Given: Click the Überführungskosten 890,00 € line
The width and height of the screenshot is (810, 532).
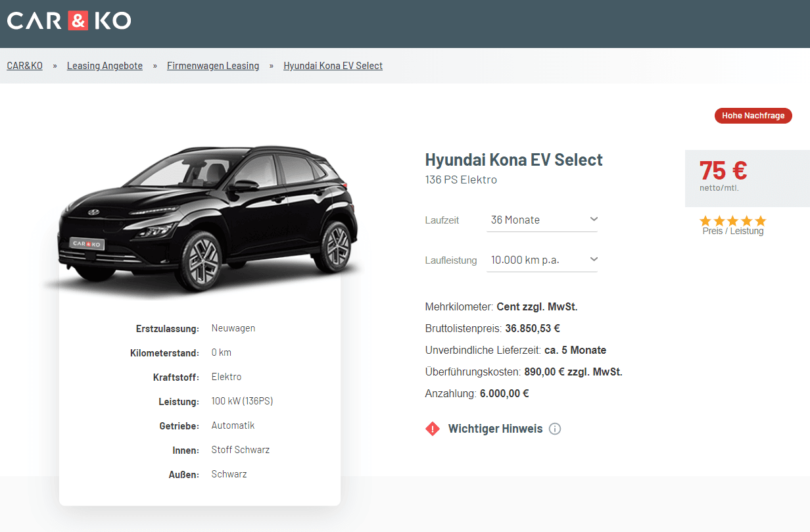Looking at the screenshot, I should [523, 372].
